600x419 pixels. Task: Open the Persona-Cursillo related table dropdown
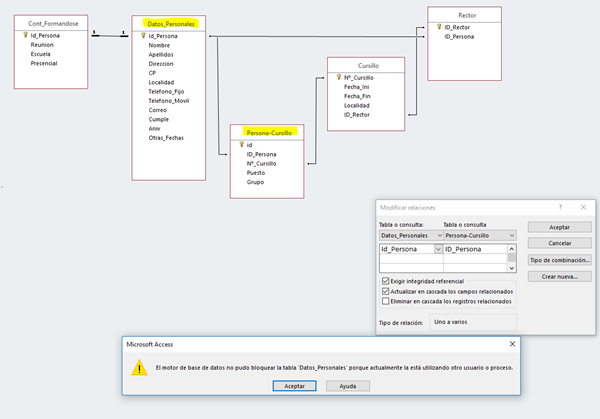[511, 235]
